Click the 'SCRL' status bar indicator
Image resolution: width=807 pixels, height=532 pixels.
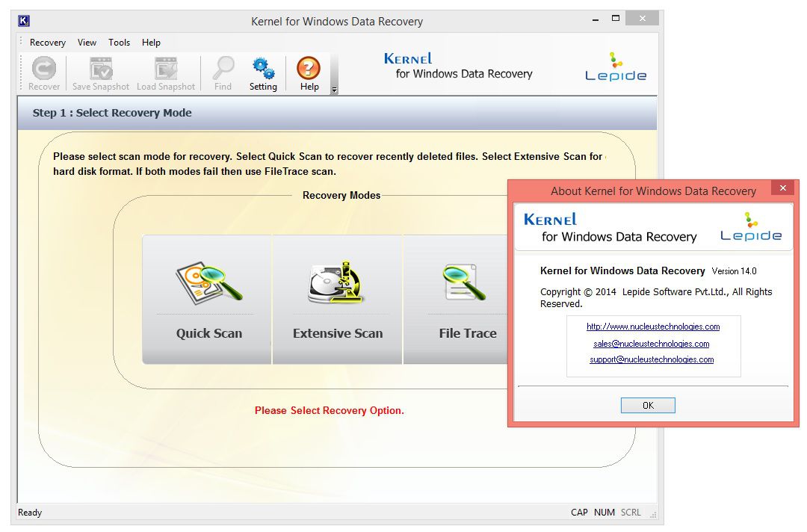[x=631, y=513]
